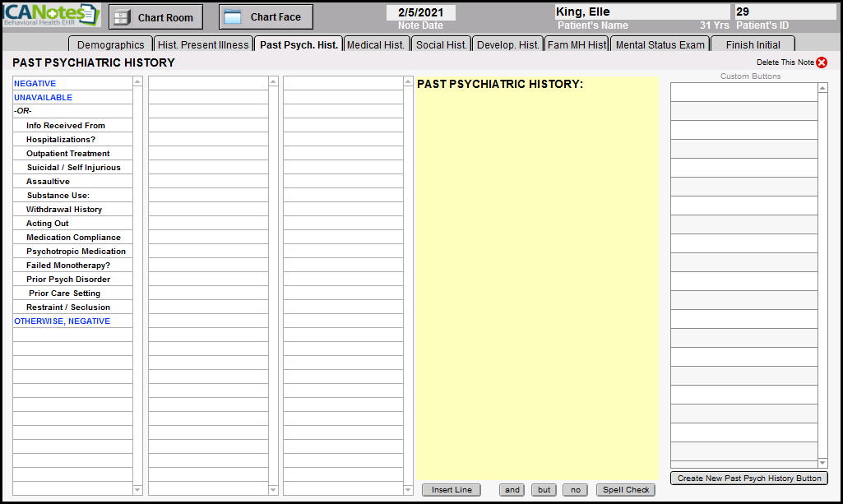Click the CANotes logo icon

[x=51, y=16]
